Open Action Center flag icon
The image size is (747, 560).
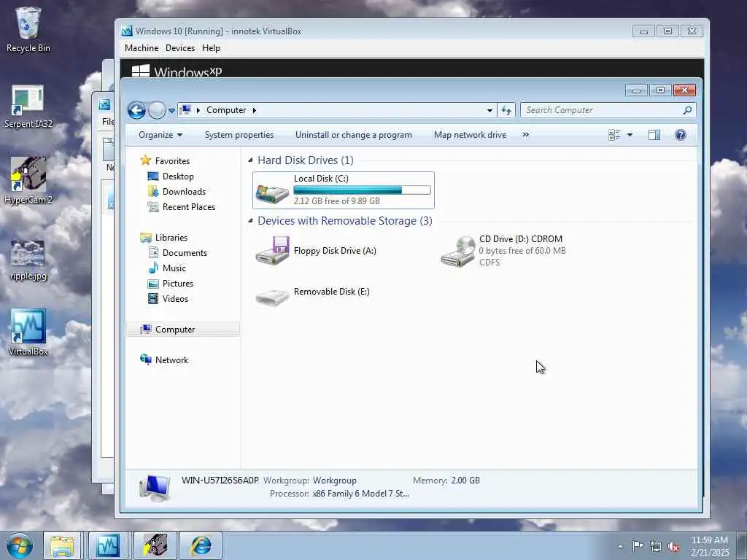point(637,546)
